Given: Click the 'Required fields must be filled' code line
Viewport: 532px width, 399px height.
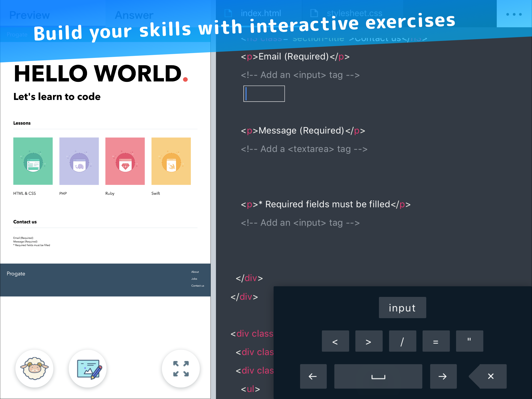Looking at the screenshot, I should click(x=326, y=204).
